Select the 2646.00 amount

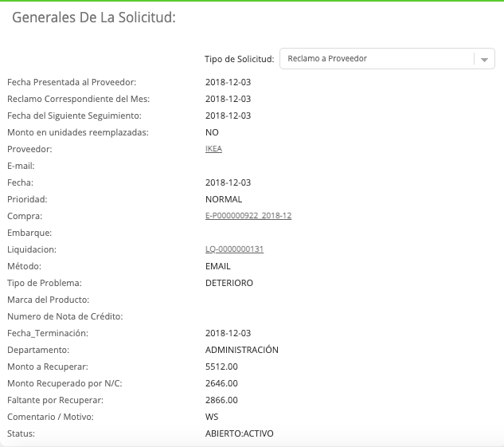tap(221, 383)
